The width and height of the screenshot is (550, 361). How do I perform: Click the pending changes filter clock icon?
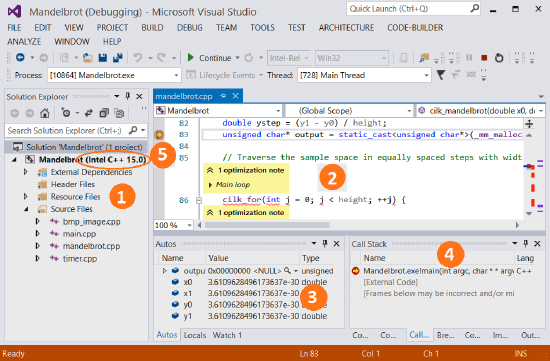66,113
